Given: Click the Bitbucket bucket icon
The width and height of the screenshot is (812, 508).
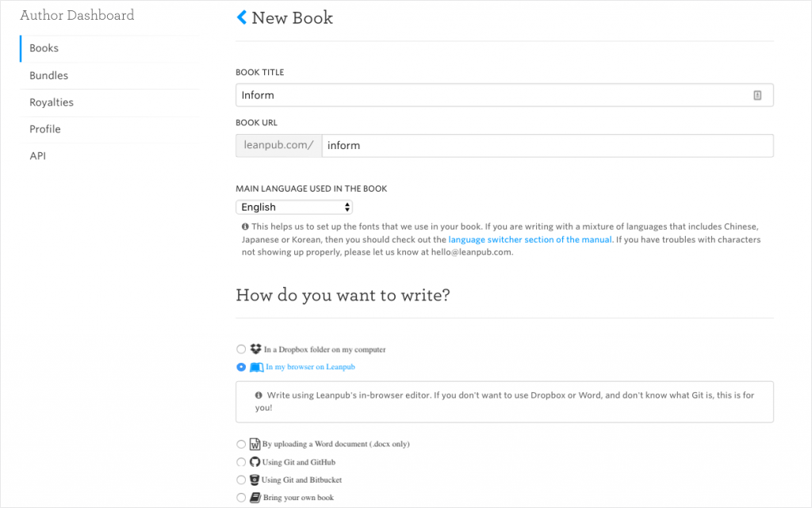Looking at the screenshot, I should tap(255, 479).
